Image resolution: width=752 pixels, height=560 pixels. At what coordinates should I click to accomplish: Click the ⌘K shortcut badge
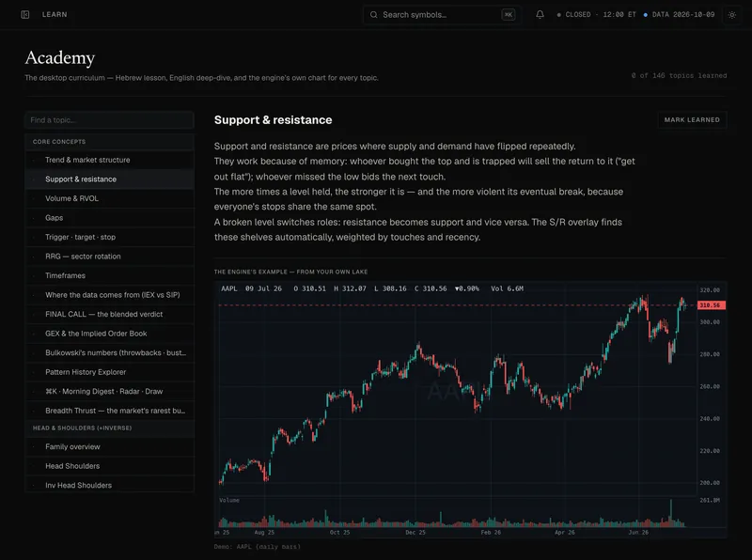[508, 15]
